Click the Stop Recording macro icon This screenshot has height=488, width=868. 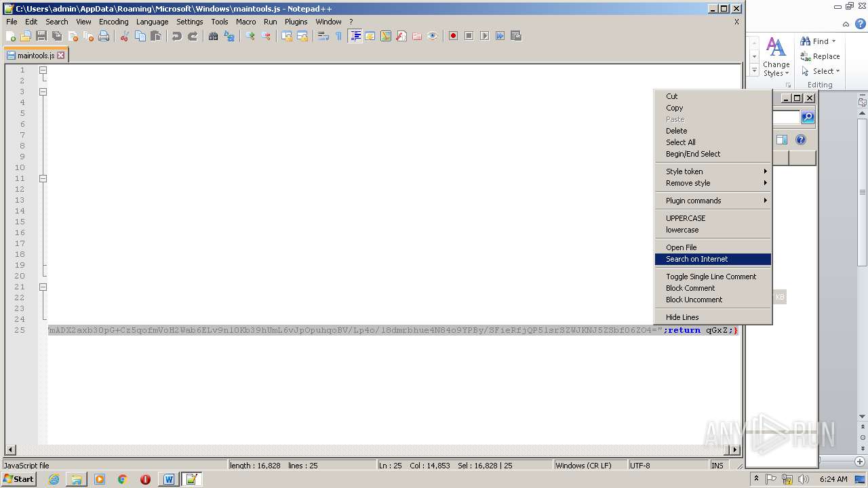[x=469, y=36]
